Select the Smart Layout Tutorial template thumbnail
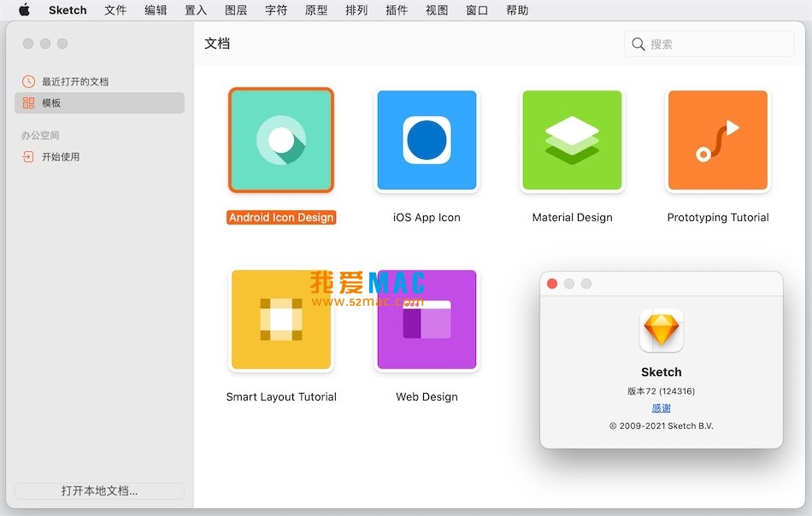This screenshot has height=516, width=812. (281, 320)
